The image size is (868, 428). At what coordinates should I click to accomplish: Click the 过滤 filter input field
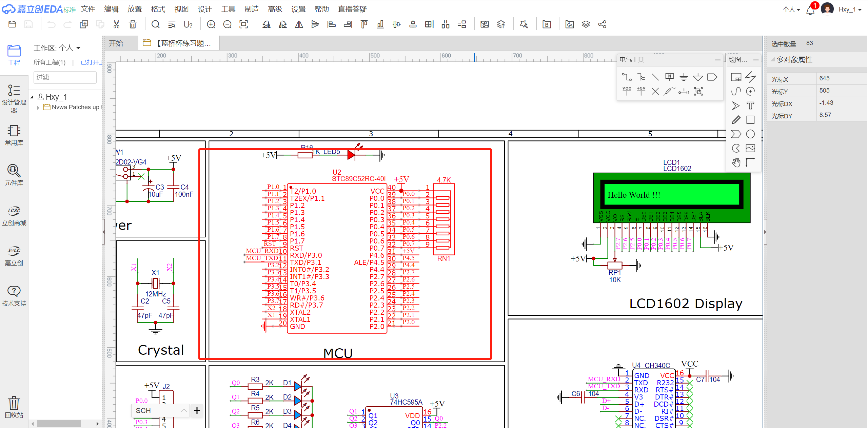[65, 77]
